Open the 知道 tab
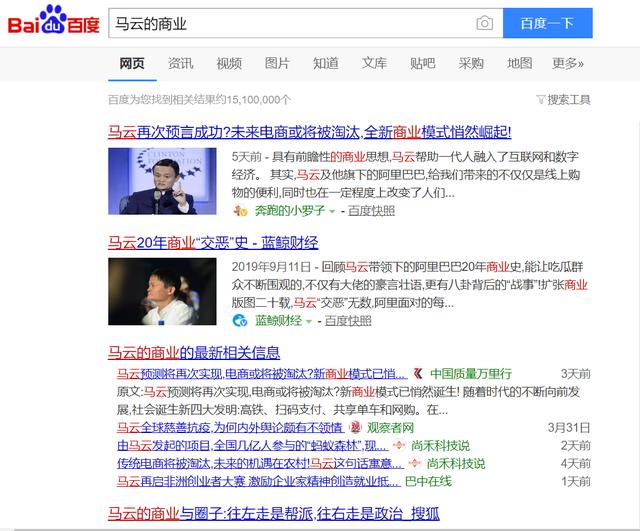 326,64
